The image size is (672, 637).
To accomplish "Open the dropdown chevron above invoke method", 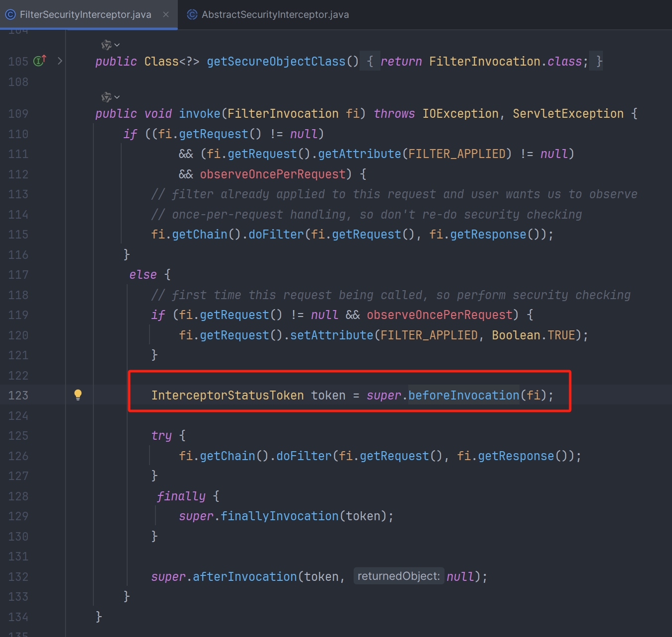I will click(x=117, y=97).
